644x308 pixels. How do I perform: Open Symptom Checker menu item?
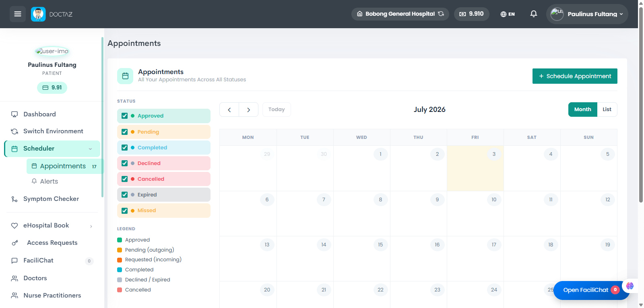tap(52, 199)
